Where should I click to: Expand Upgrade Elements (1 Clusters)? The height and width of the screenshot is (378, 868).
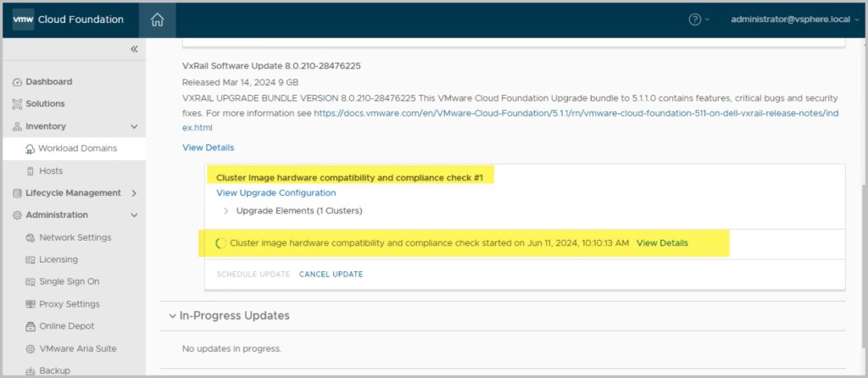[x=225, y=210]
